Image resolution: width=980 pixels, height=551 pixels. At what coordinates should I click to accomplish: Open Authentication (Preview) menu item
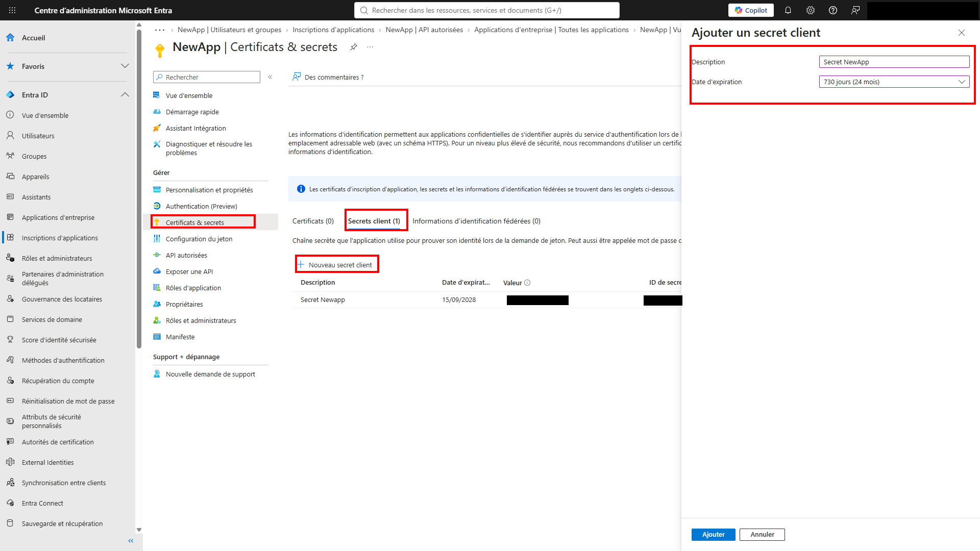201,206
